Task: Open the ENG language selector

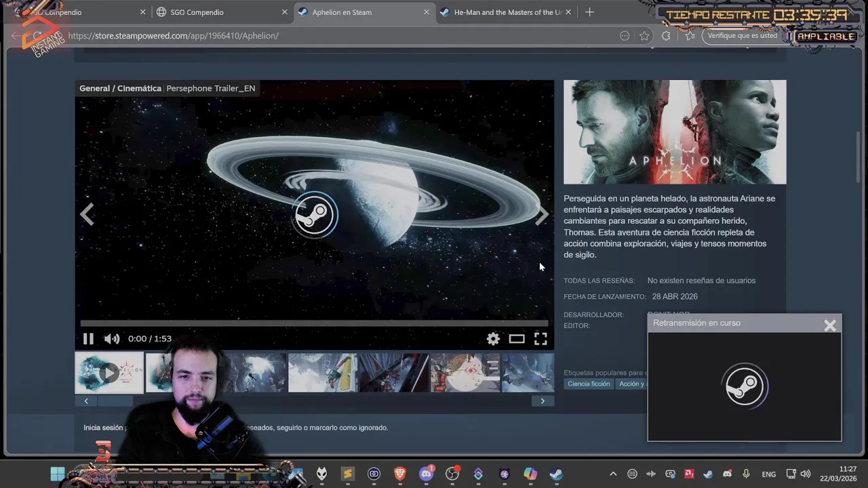Action: point(769,474)
